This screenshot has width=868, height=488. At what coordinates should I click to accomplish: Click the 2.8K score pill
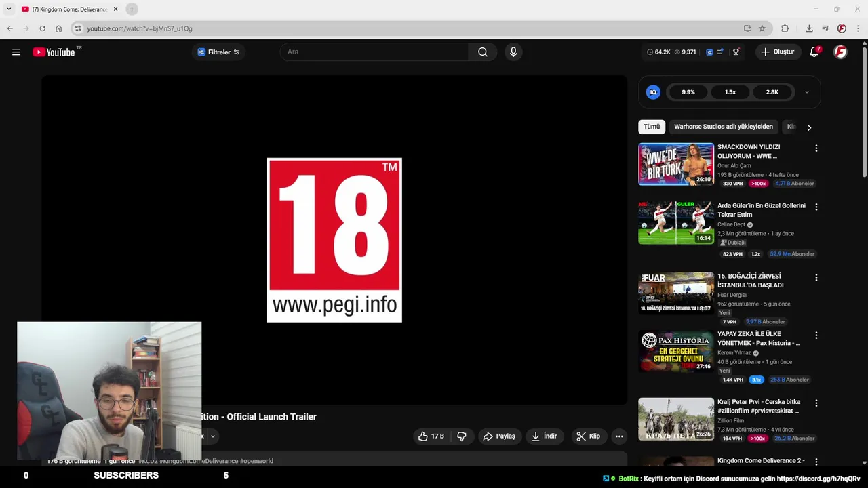(772, 92)
